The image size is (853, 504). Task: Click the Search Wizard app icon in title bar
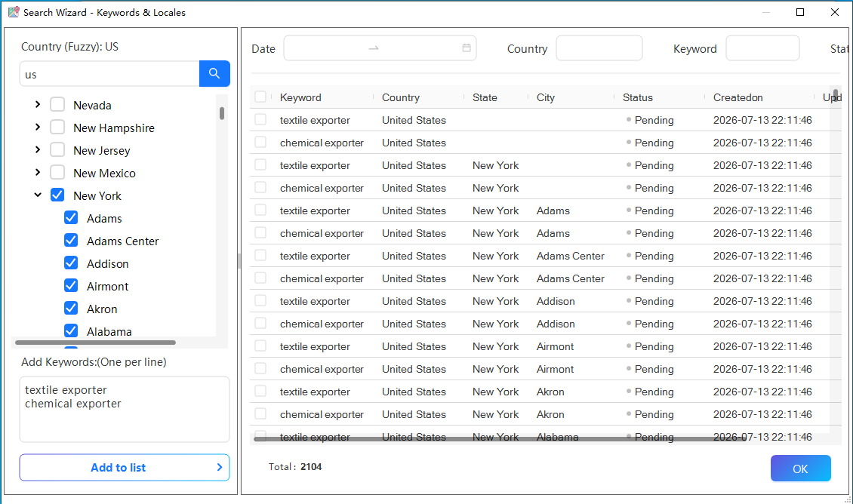14,12
